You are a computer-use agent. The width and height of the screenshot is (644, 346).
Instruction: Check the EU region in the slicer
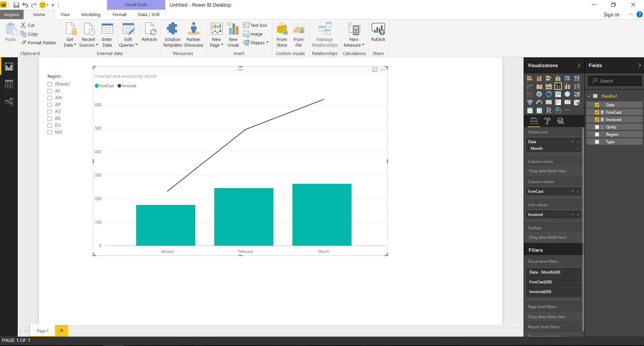[x=50, y=125]
